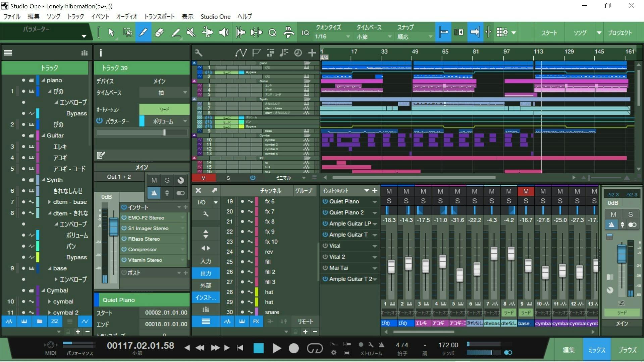Click the ミックス tab button
The image size is (644, 362).
597,349
